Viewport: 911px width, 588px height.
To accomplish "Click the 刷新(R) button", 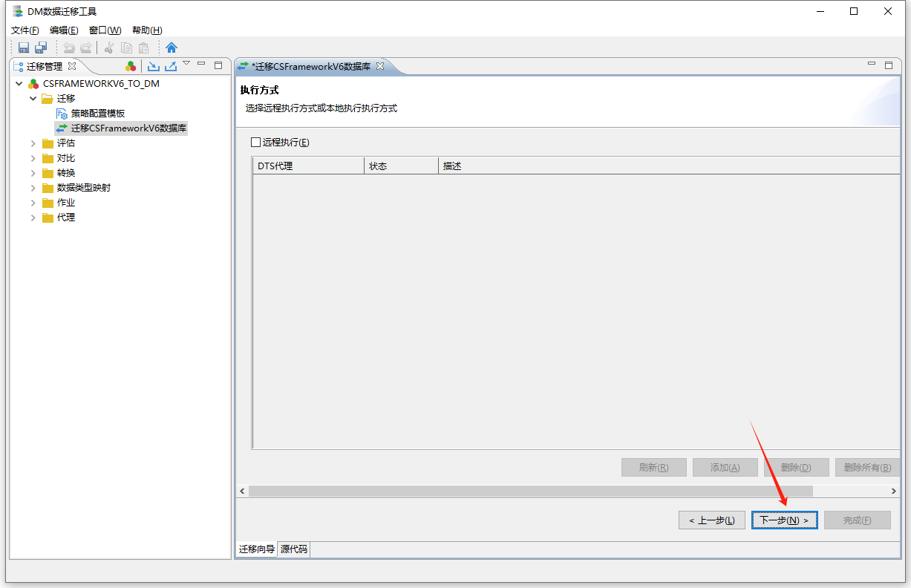I will tap(654, 468).
